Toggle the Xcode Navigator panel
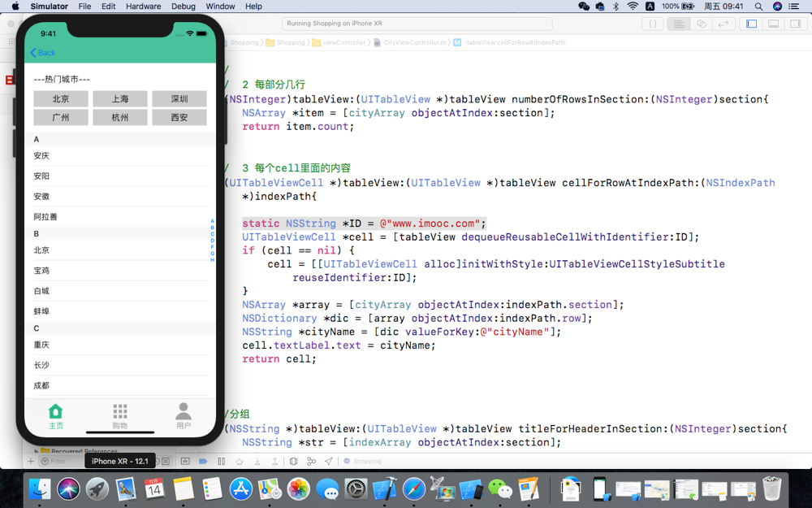 point(751,24)
